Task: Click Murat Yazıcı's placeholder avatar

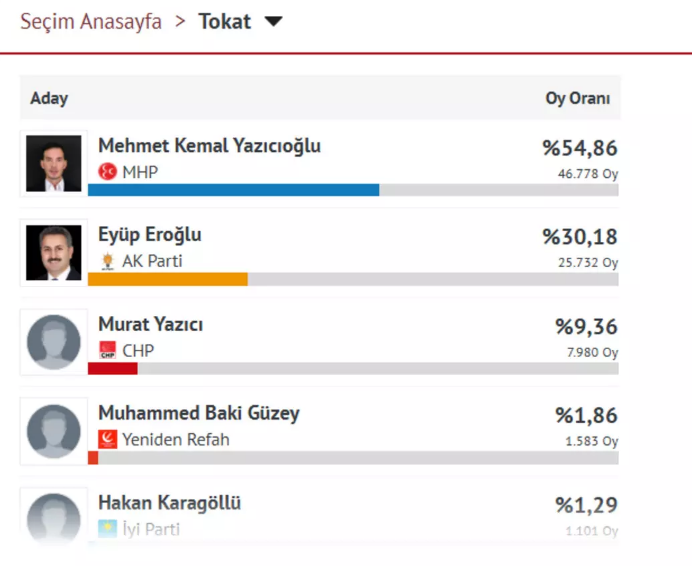Action: pyautogui.click(x=54, y=342)
